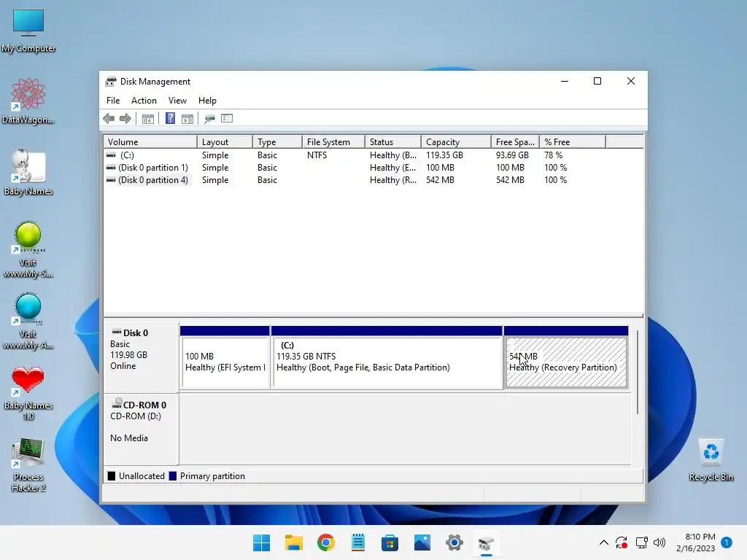Viewport: 747px width, 560px height.
Task: Open the DataWagon desktop shortcut
Action: click(x=28, y=101)
